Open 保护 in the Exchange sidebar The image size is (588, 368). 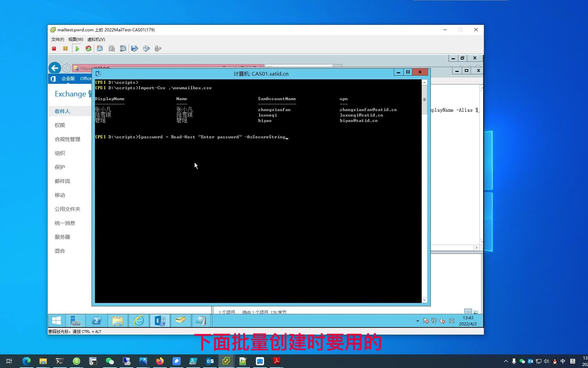click(60, 167)
